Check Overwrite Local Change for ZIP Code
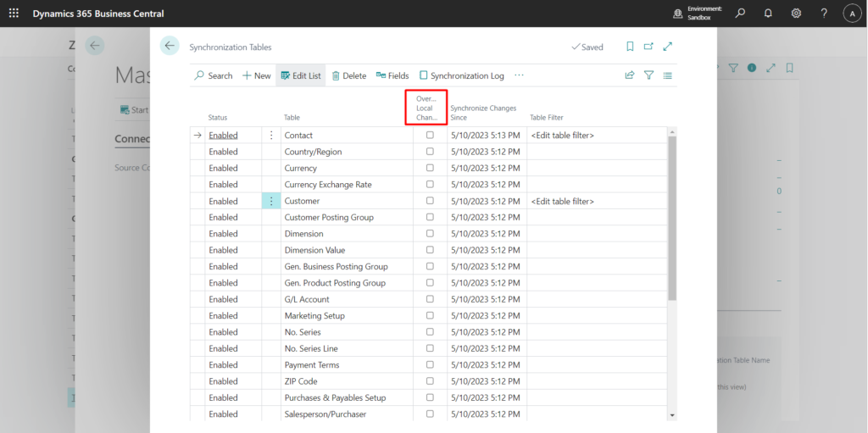 [x=430, y=381]
